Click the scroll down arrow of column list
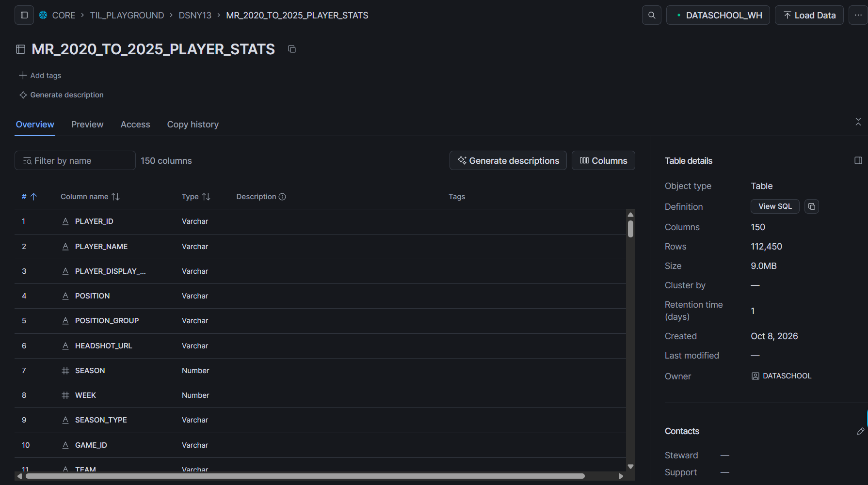This screenshot has height=485, width=868. [x=630, y=467]
